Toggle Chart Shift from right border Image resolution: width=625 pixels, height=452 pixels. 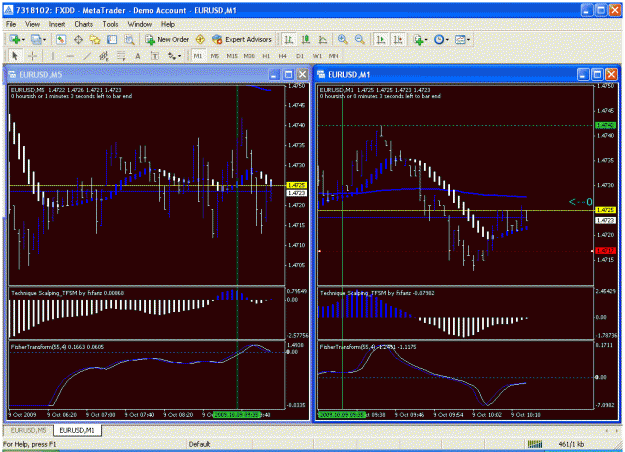(x=398, y=39)
